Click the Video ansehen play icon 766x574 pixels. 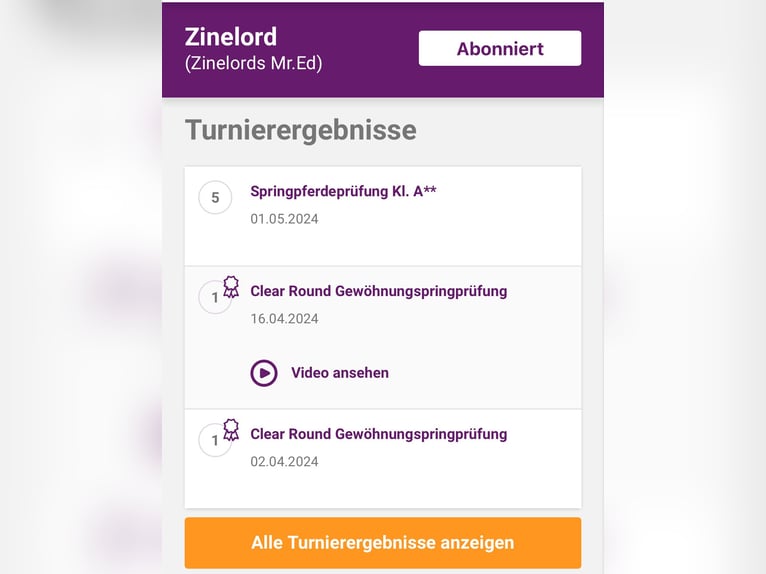click(x=264, y=373)
